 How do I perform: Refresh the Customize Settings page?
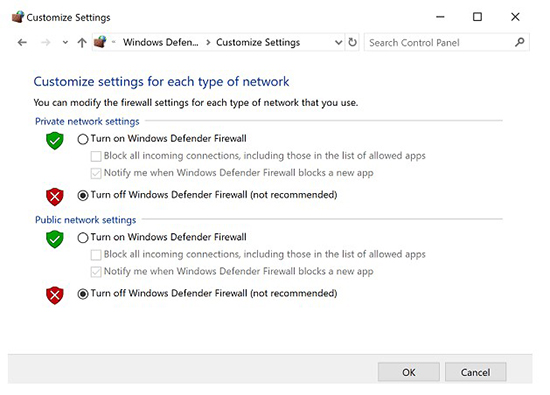(353, 42)
